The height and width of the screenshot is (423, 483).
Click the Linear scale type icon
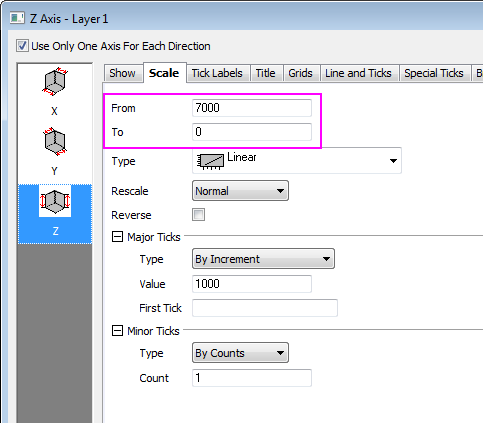pos(210,161)
